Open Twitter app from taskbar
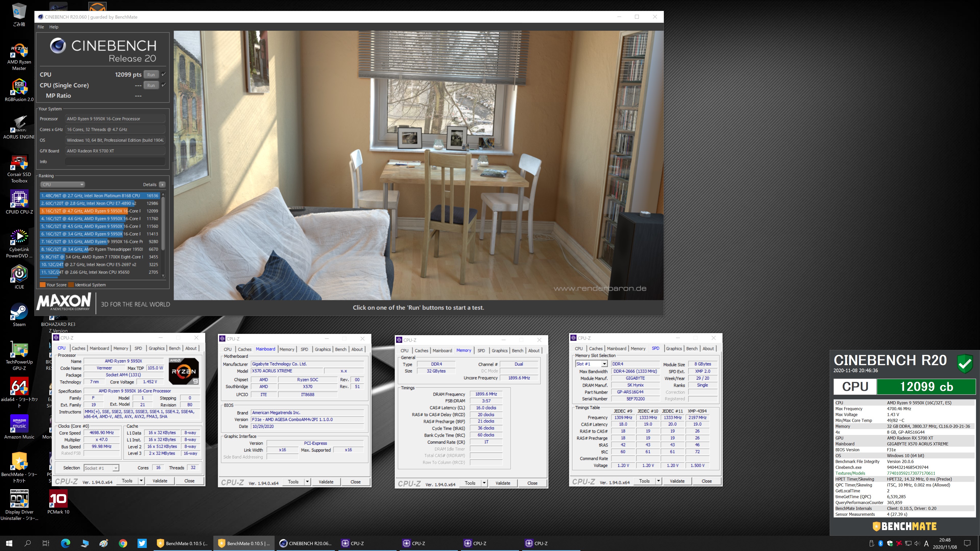 click(x=142, y=543)
